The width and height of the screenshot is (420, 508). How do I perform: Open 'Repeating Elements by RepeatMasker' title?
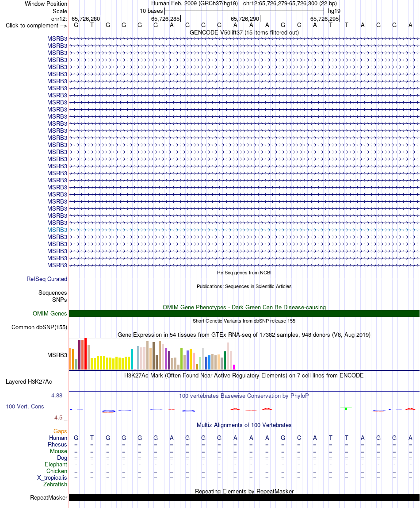[x=244, y=492]
